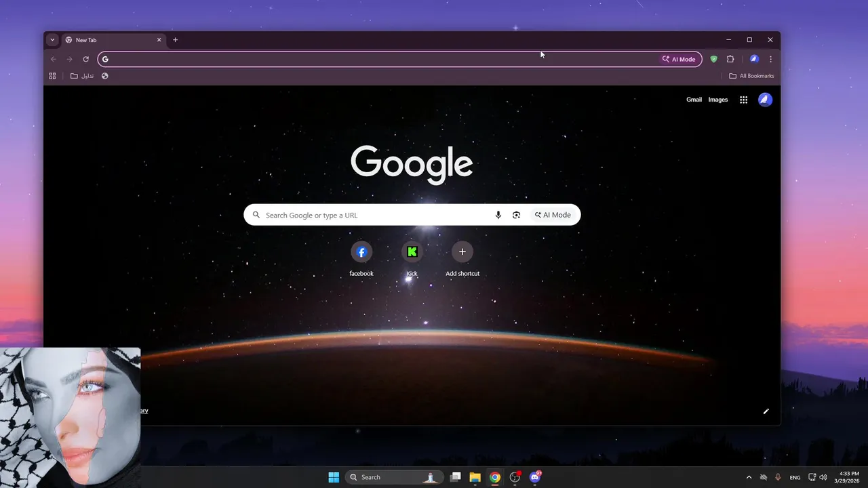This screenshot has height=488, width=868.
Task: Click the forward navigation arrow
Action: click(x=69, y=59)
